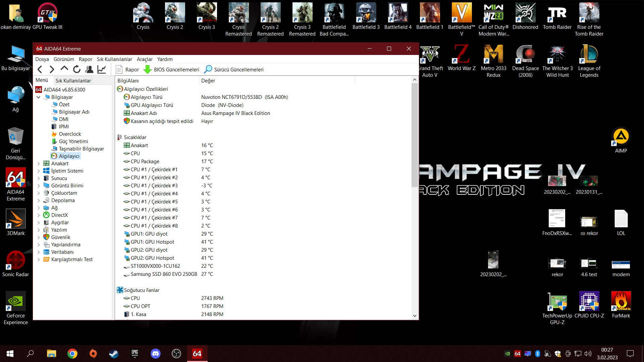Open the Görünüm menu
Screen dimensions: 644x362
point(64,59)
